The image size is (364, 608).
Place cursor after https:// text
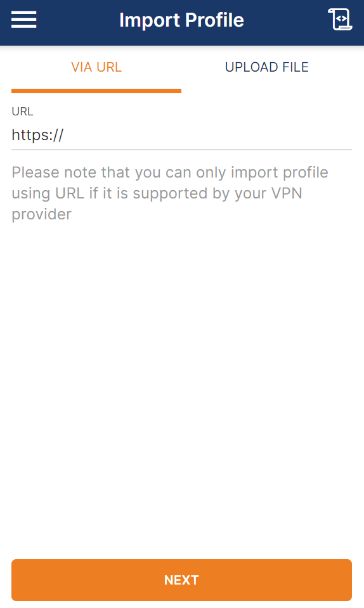[65, 135]
